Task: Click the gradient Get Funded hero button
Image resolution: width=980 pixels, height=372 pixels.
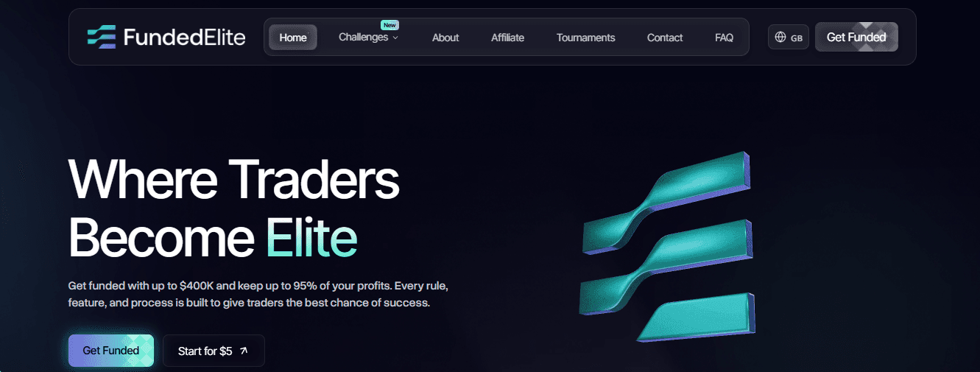Action: pyautogui.click(x=111, y=351)
